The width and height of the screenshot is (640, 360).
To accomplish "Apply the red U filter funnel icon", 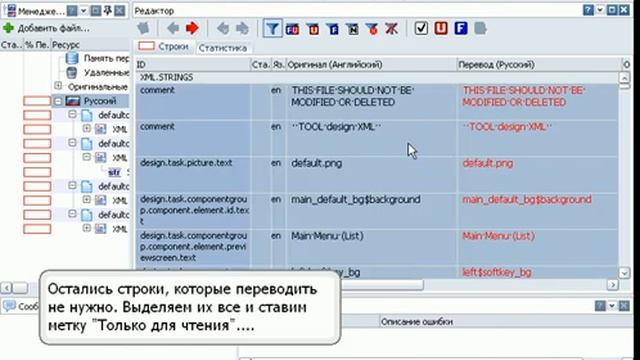I will click(313, 29).
